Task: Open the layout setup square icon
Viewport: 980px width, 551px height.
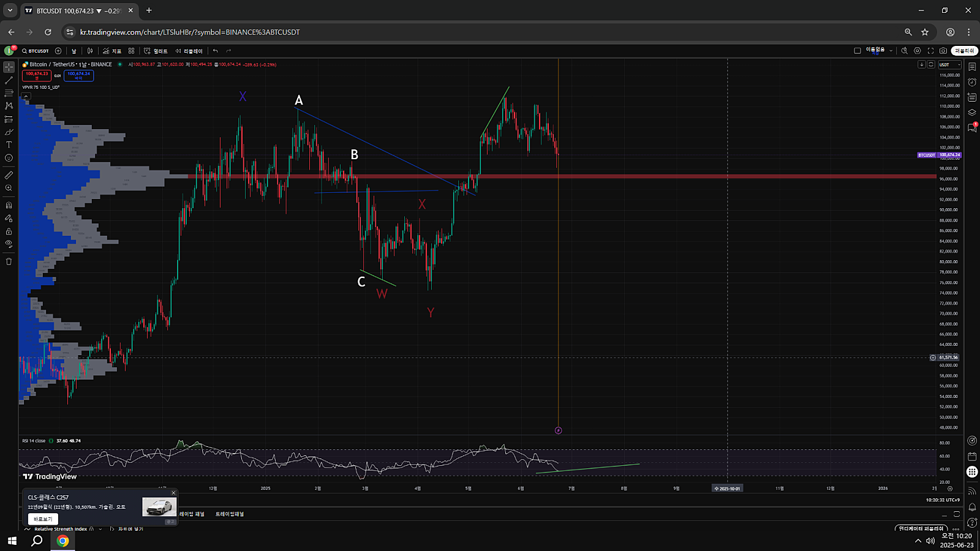Action: point(858,51)
